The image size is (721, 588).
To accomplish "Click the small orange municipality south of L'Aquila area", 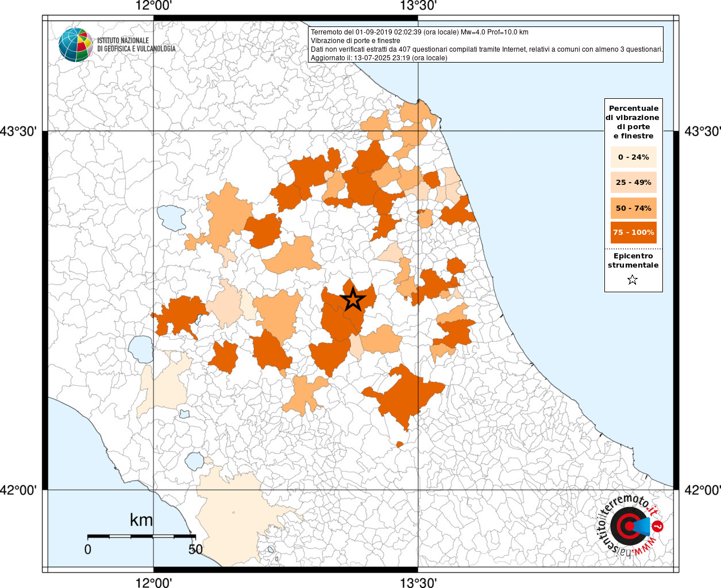I will click(400, 444).
